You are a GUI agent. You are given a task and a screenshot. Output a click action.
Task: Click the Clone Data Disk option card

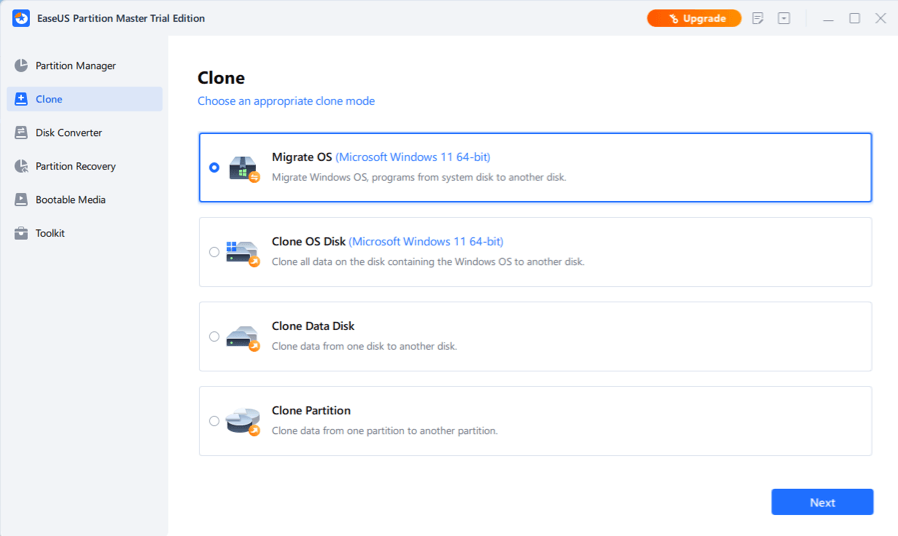coord(535,336)
